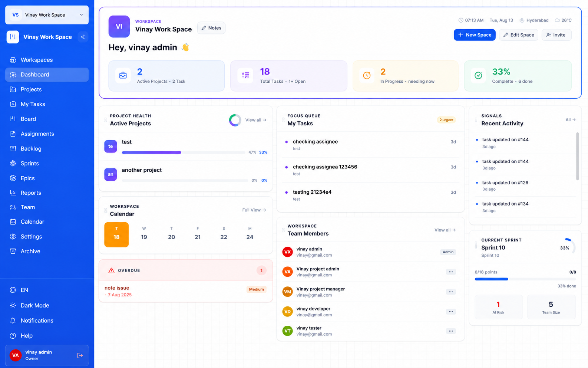
Task: Click the Workspaces icon in sidebar
Action: click(x=13, y=60)
